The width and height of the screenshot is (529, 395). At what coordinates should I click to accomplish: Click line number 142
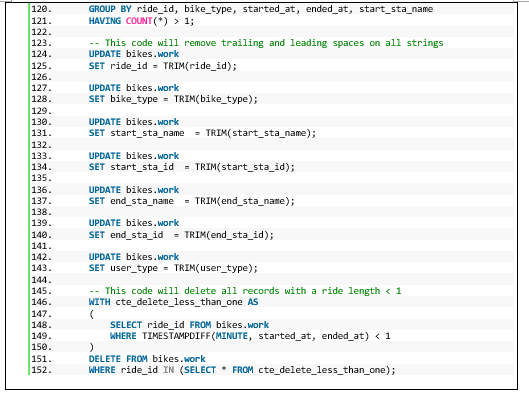pyautogui.click(x=42, y=257)
